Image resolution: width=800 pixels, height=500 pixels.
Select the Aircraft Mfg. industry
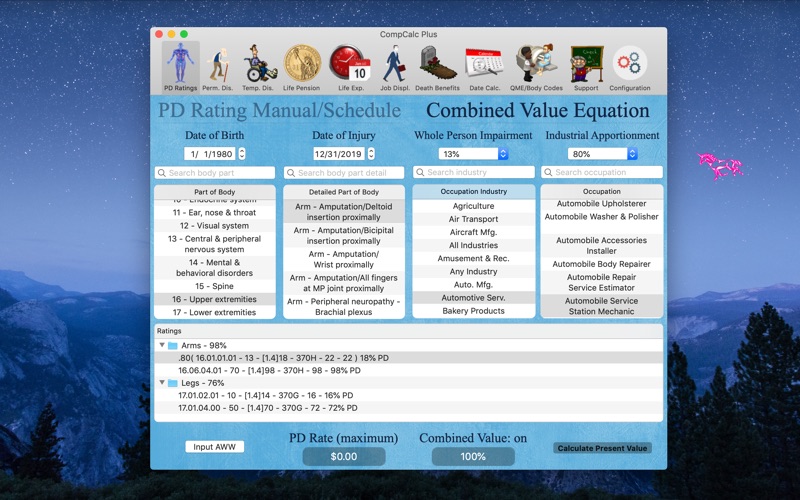(x=473, y=232)
